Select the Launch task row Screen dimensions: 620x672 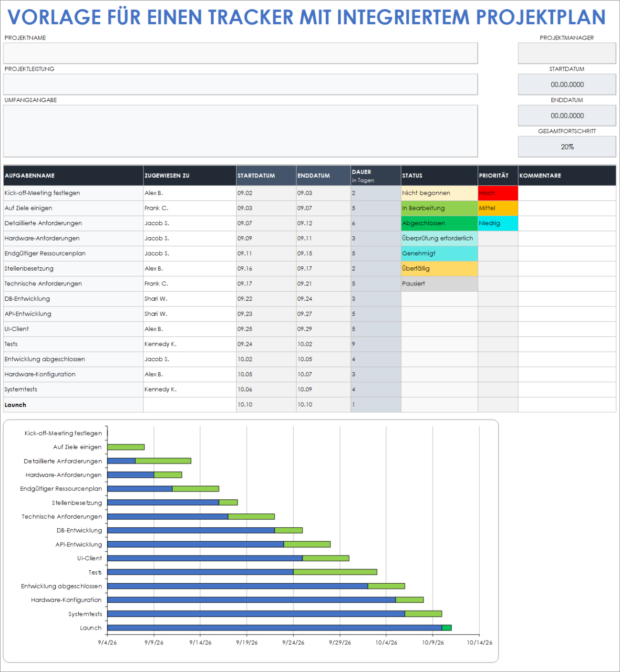[x=72, y=404]
